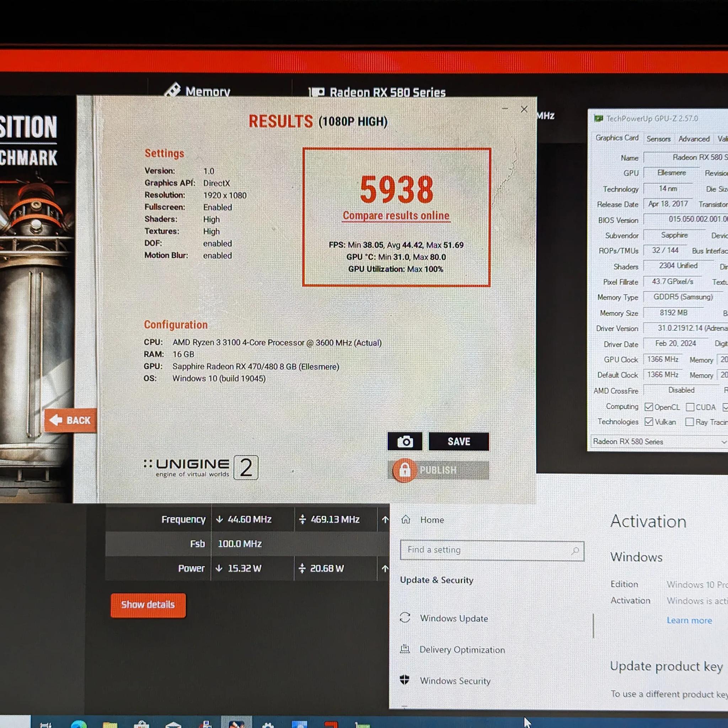Click the Home icon in Settings

tap(406, 519)
